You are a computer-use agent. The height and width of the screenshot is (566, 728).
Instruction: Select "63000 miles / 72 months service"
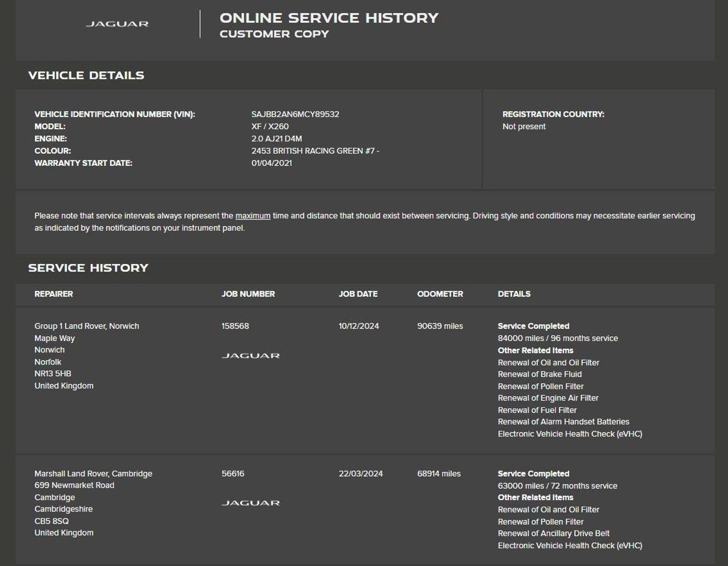pos(558,486)
